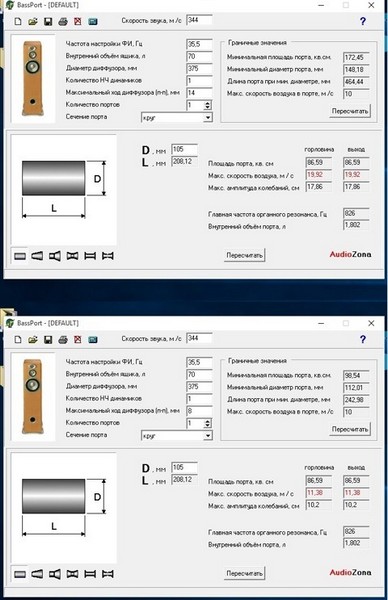This screenshot has height=600, width=388.
Task: Click AudioZona logo link in upper window
Action: tap(350, 254)
